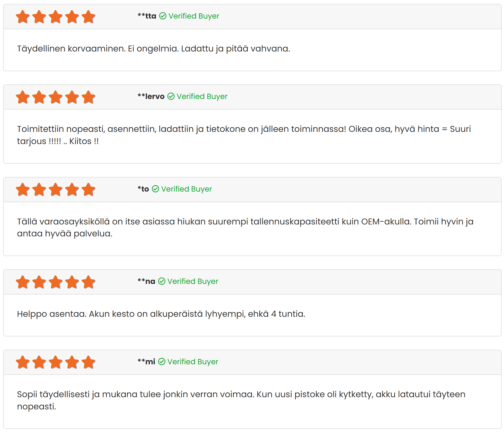The width and height of the screenshot is (504, 433).
Task: Click the review text mentioning 'OEM-akulla'
Action: 245,227
